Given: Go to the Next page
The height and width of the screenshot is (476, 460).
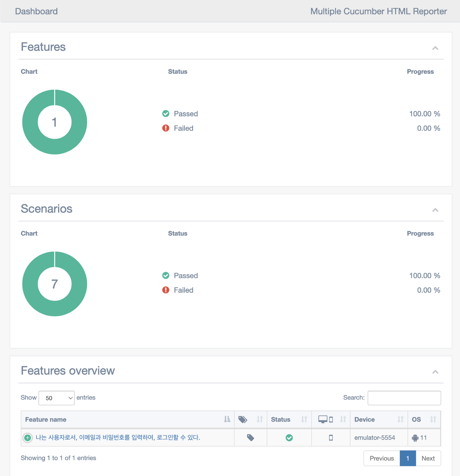Looking at the screenshot, I should tap(428, 458).
